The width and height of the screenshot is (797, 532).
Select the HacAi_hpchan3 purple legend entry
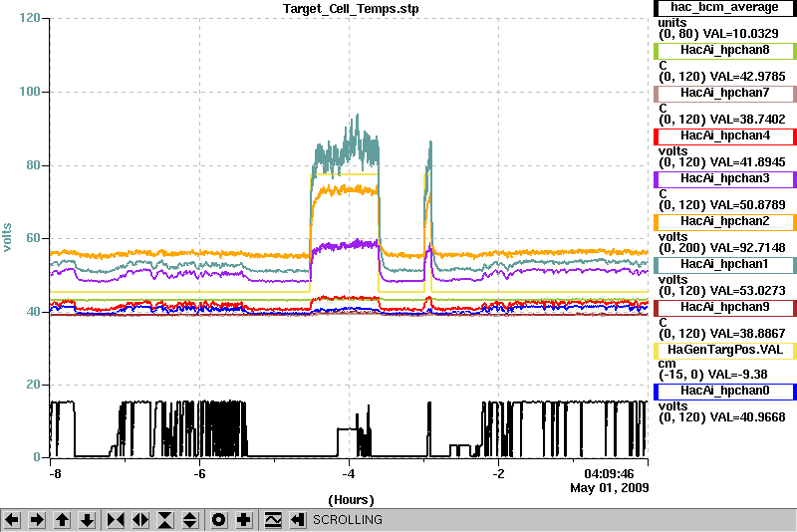[x=725, y=179]
